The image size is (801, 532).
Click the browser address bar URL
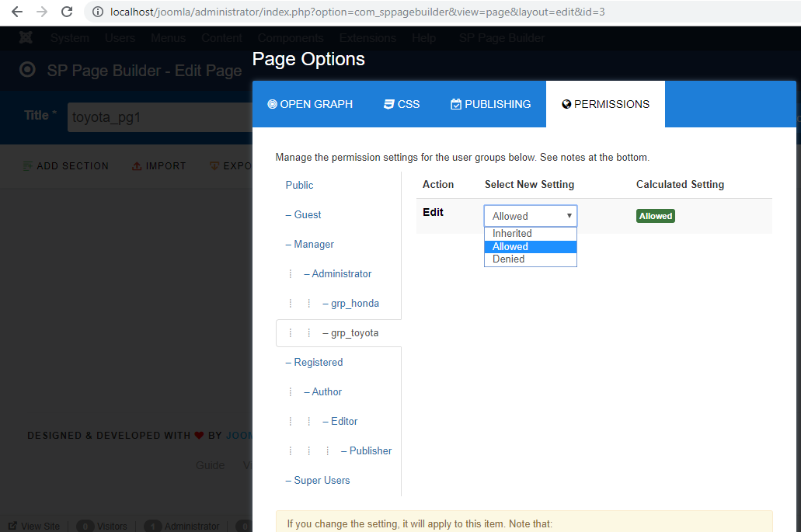coord(357,12)
